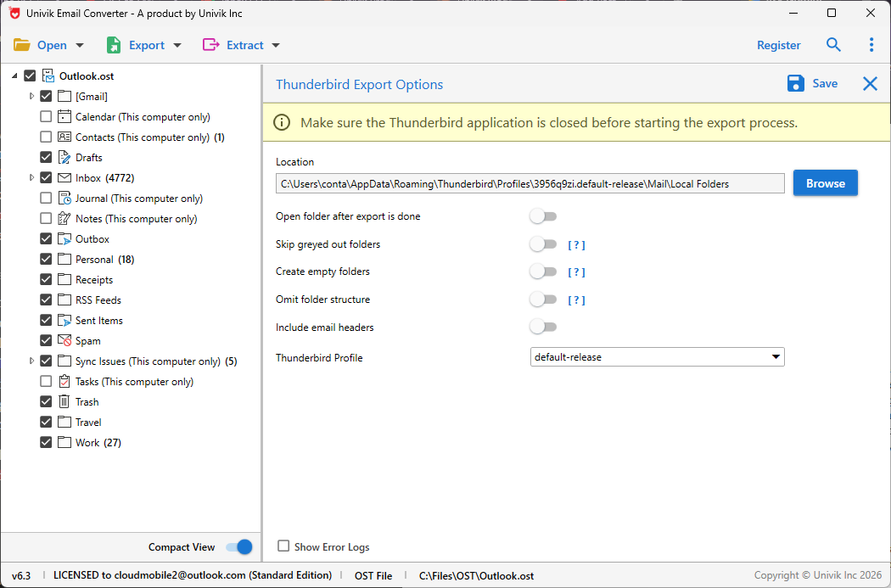
Task: Toggle Omit folder structure switch
Action: 543,299
